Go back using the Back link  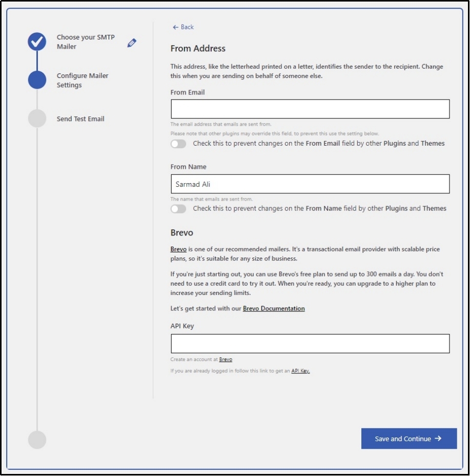point(183,27)
